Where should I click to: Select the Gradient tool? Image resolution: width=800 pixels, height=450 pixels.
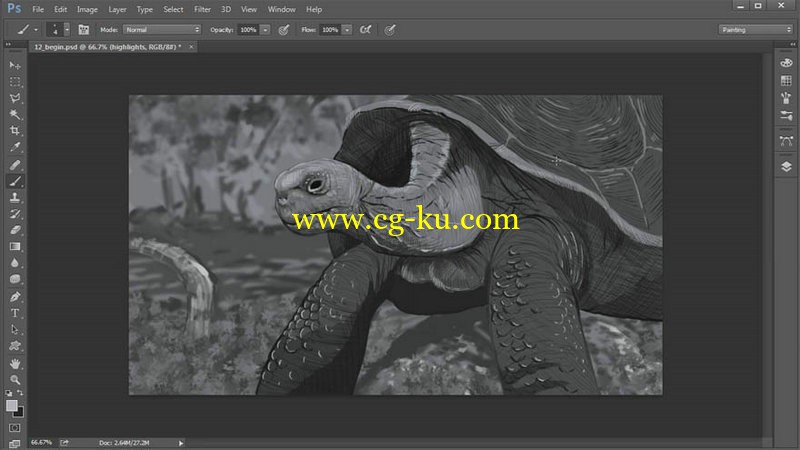(x=15, y=246)
